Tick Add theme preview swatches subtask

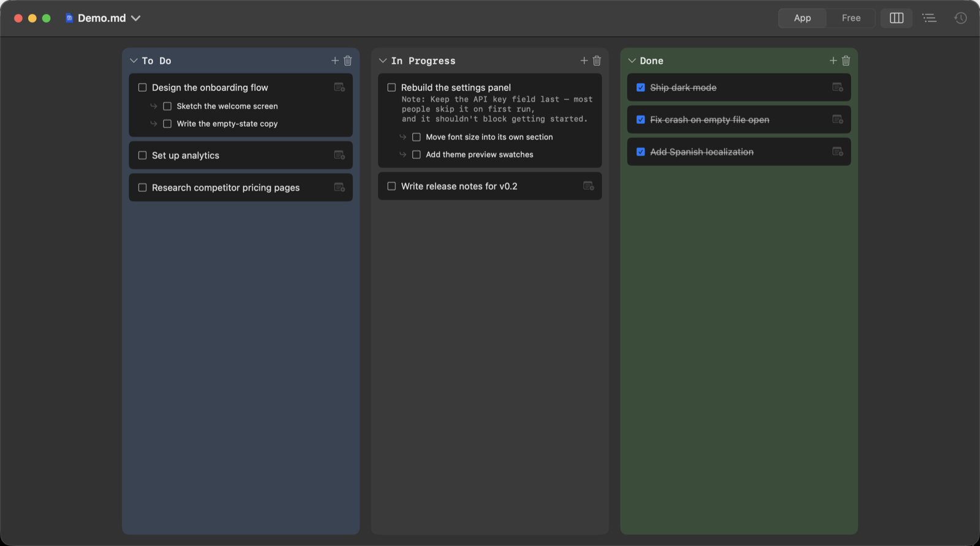point(417,154)
